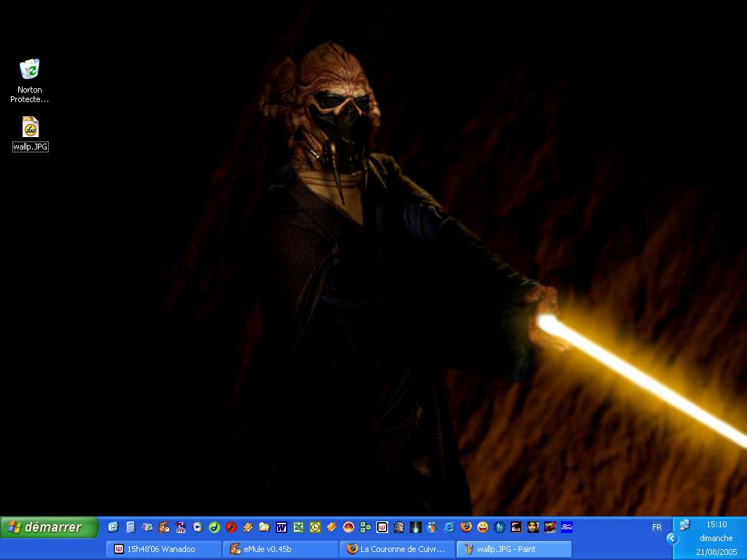
Task: Select the wallp.JPG desktop file
Action: (x=31, y=134)
